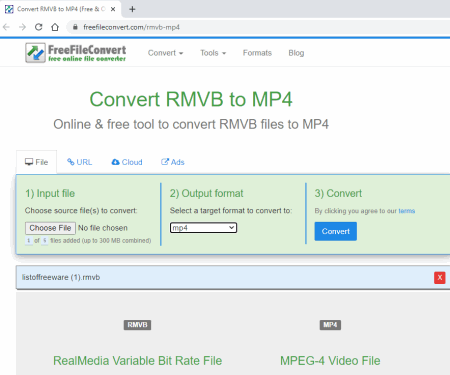Click the Choose File button
The height and width of the screenshot is (375, 450).
click(50, 228)
